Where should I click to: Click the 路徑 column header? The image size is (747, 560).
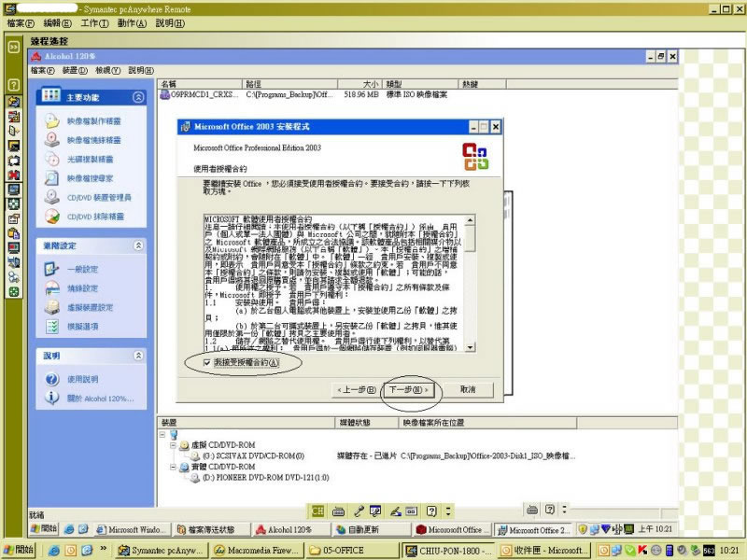(289, 84)
